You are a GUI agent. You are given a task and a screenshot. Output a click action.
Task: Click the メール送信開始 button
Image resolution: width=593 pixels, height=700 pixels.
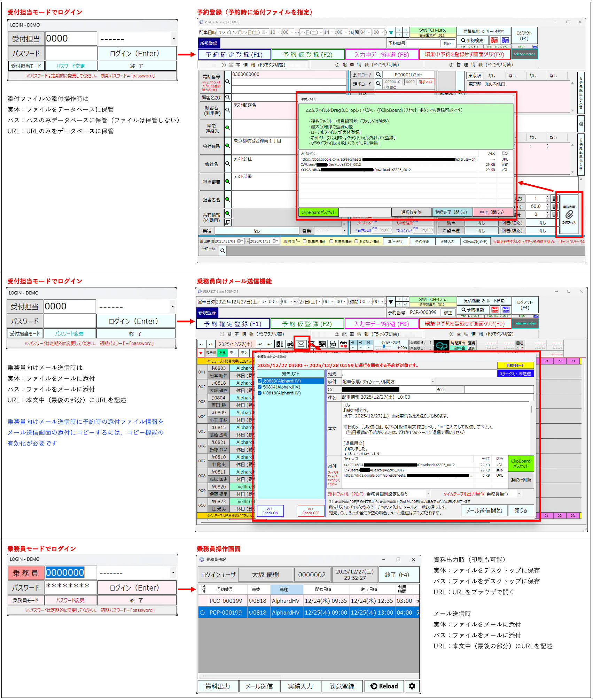[484, 510]
